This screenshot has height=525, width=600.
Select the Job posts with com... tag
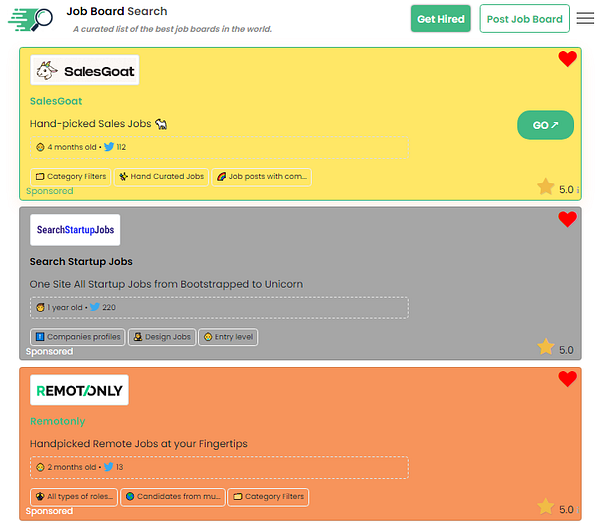(262, 177)
